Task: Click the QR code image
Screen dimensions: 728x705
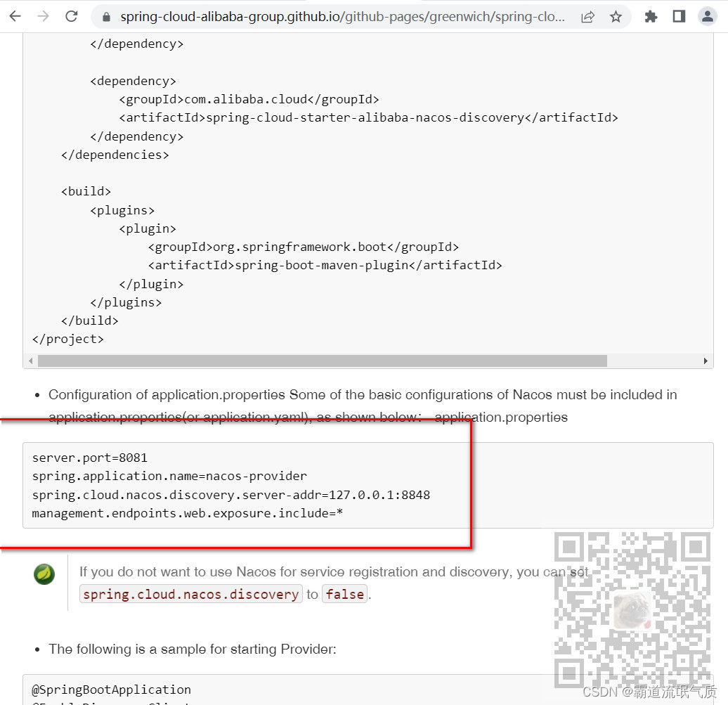Action: [631, 607]
